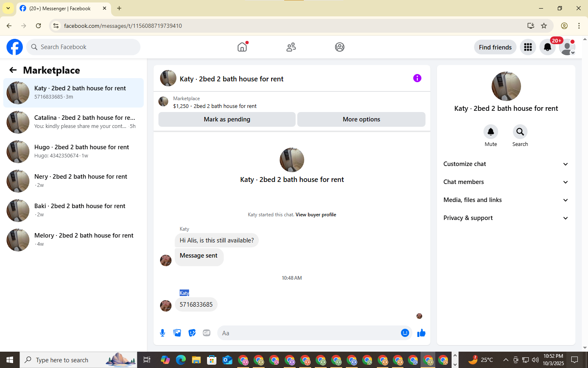Click the Mark as pending button
Image resolution: width=588 pixels, height=368 pixels.
[227, 119]
